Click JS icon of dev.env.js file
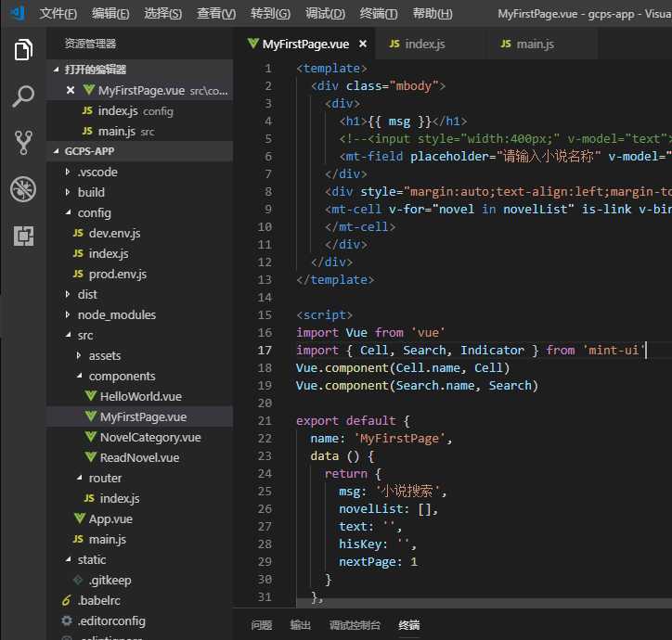The height and width of the screenshot is (640, 672). tap(78, 233)
